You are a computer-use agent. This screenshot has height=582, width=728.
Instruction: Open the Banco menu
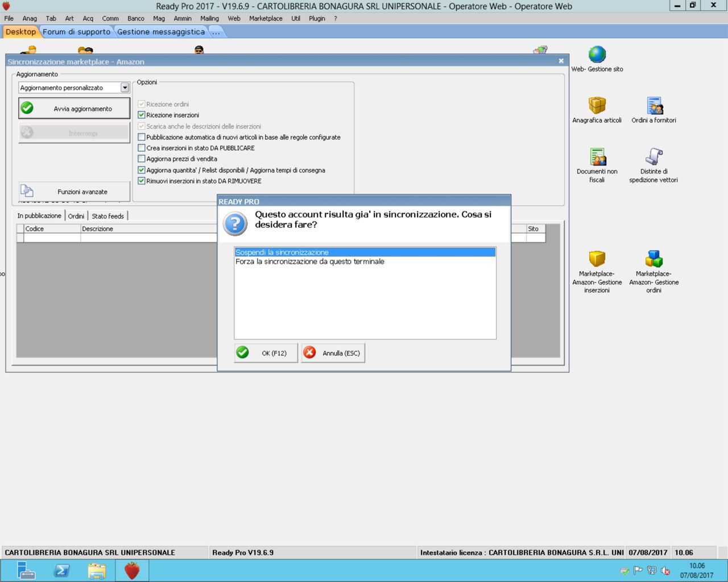click(136, 18)
